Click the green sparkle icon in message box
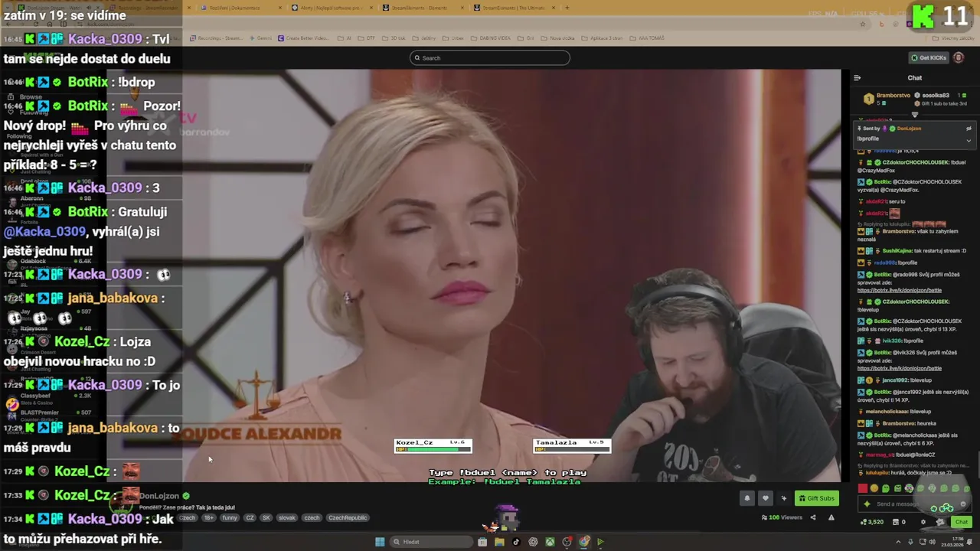Screen dimensions: 980x551 click(867, 504)
